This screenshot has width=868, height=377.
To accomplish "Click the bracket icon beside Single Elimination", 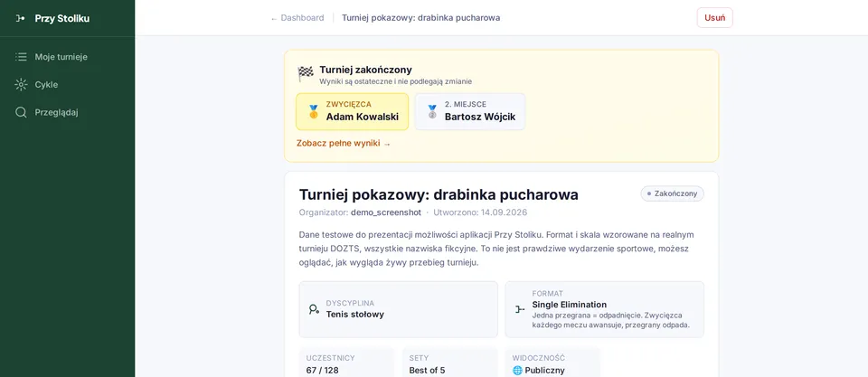I will click(x=519, y=309).
